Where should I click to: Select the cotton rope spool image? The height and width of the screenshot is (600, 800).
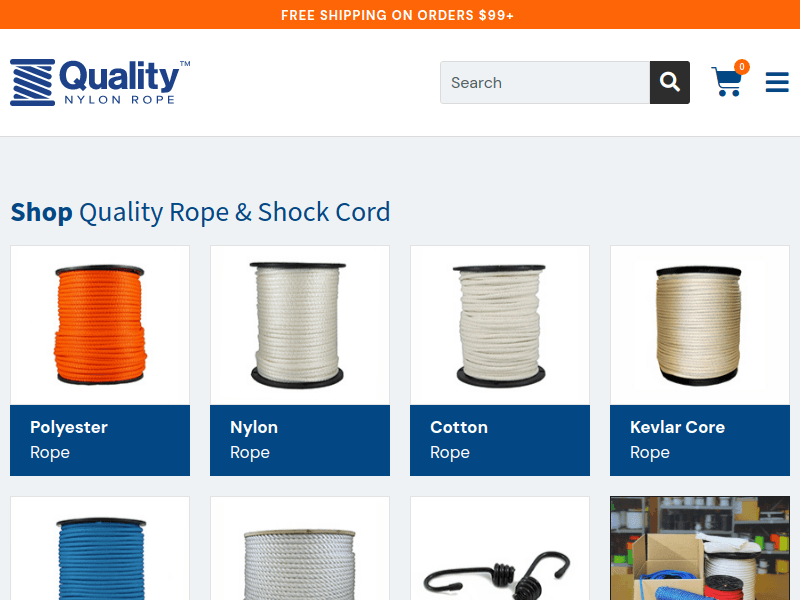[500, 326]
